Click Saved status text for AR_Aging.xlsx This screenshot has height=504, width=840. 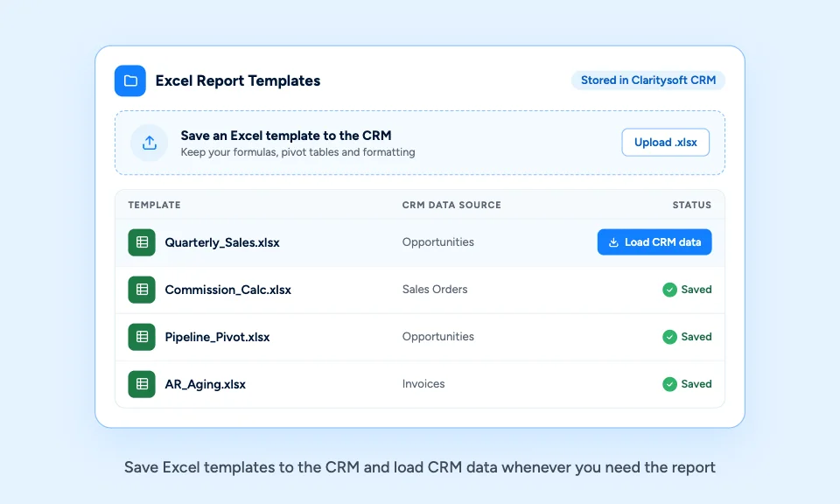(x=696, y=384)
